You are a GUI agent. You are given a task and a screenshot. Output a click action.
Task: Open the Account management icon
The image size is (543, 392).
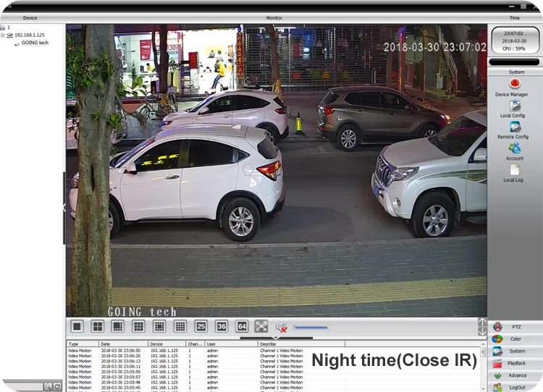514,148
